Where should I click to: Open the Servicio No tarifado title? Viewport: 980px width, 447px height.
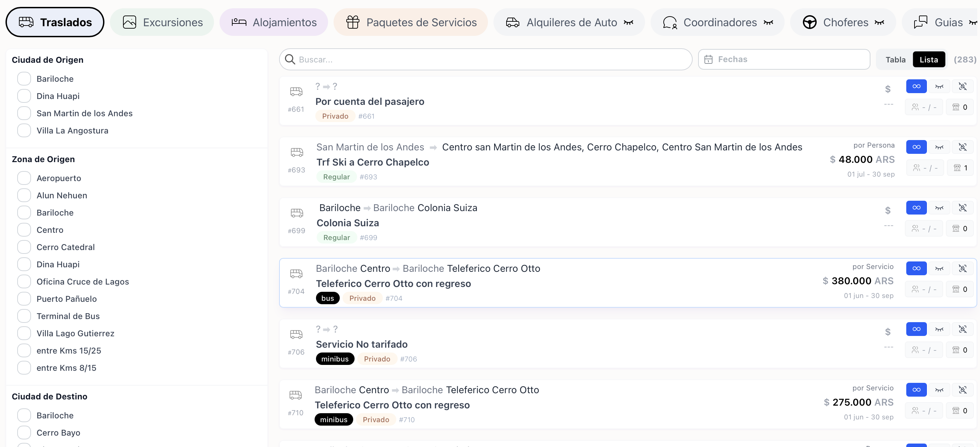(361, 344)
